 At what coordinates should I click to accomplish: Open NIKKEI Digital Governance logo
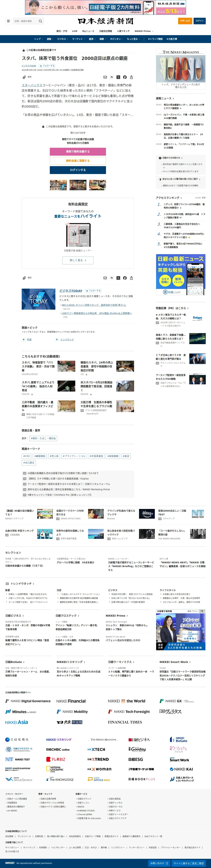pos(28,701)
